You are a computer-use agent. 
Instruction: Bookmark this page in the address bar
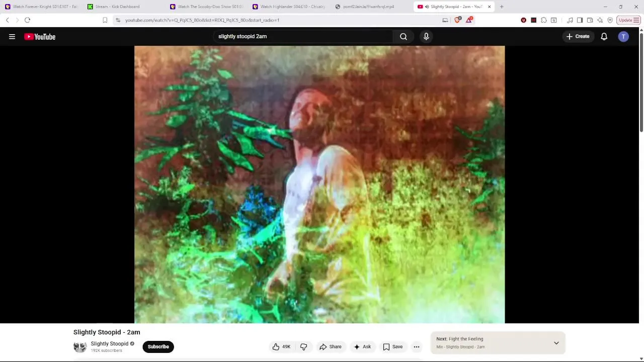coord(105,20)
